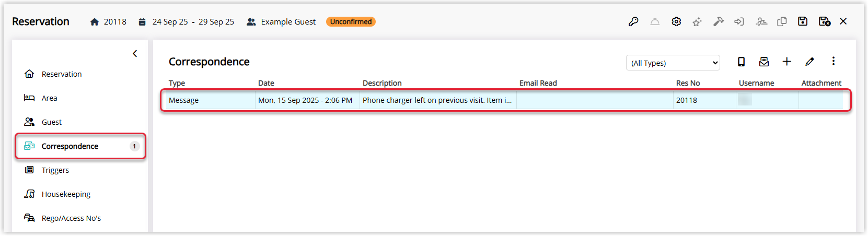This screenshot has width=868, height=236.
Task: Click the key icon in the top toolbar
Action: click(x=633, y=21)
